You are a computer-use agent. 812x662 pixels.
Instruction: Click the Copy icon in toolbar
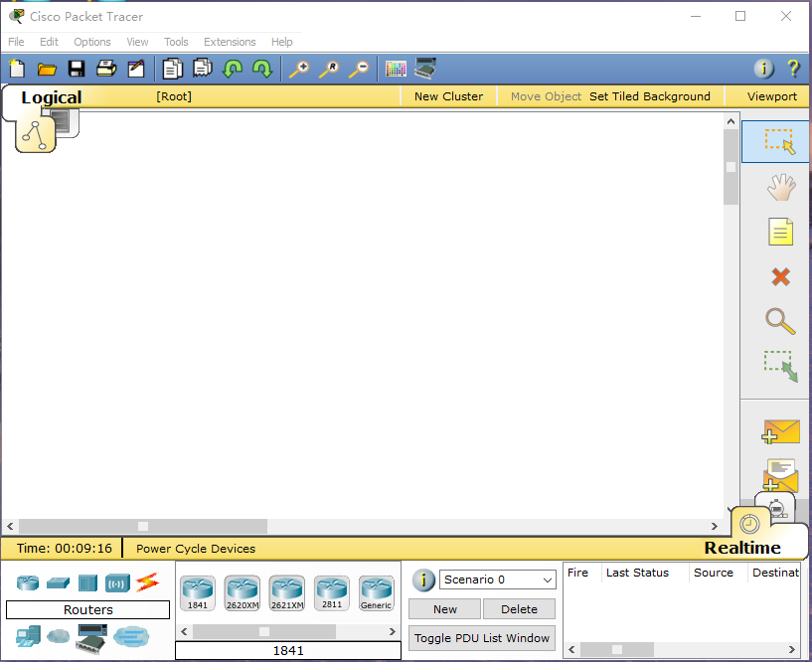click(x=173, y=69)
